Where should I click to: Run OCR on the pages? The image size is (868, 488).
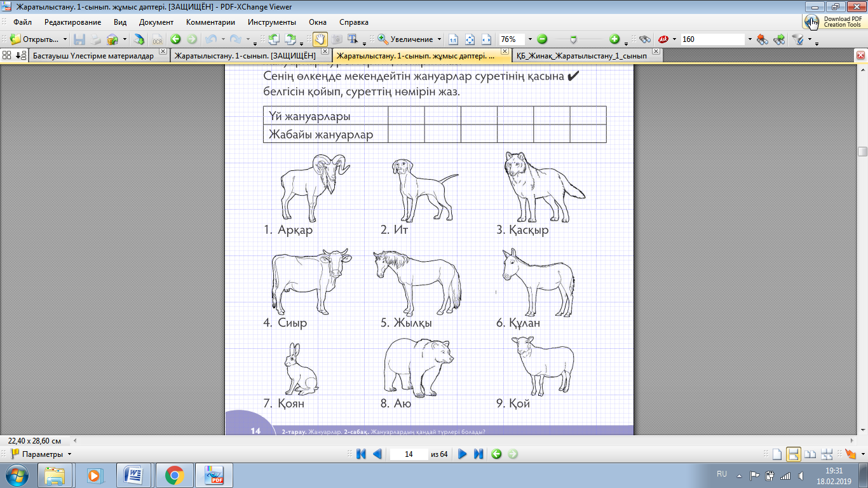point(156,39)
